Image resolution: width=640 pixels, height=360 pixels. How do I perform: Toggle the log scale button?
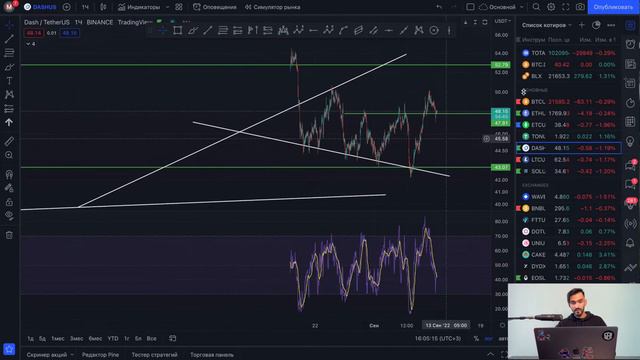click(x=489, y=338)
